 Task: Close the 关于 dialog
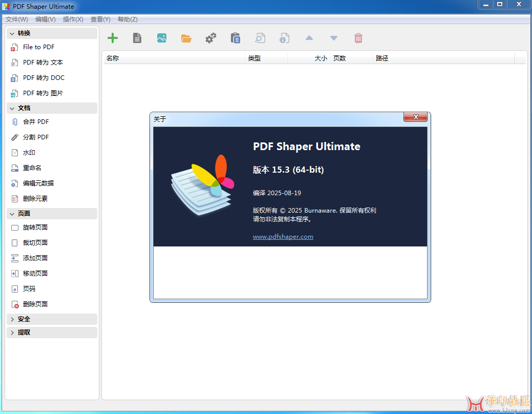point(416,117)
